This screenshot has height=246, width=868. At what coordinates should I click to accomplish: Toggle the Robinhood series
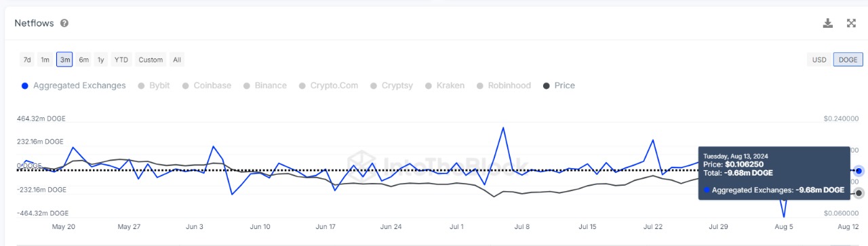coord(504,85)
